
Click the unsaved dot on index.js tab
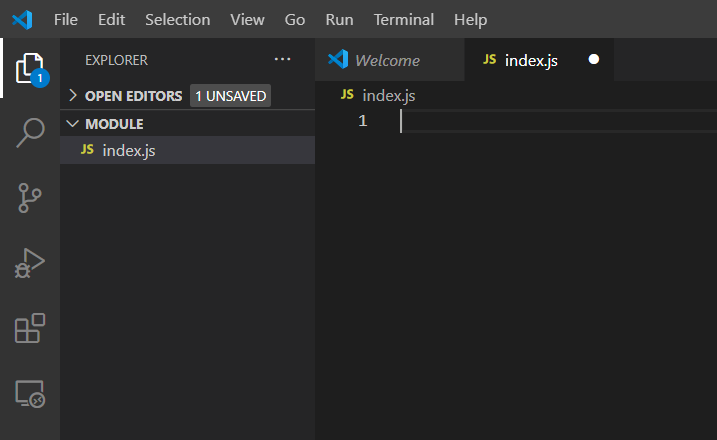(x=594, y=60)
